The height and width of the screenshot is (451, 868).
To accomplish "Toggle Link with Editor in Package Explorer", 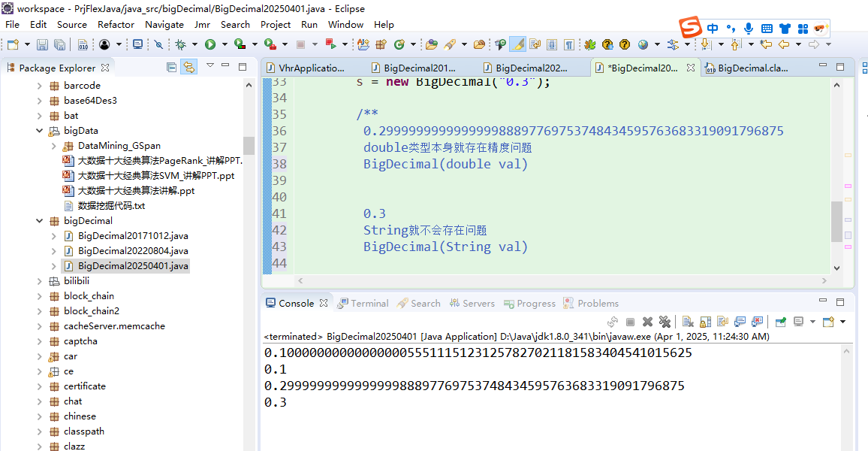I will 189,67.
